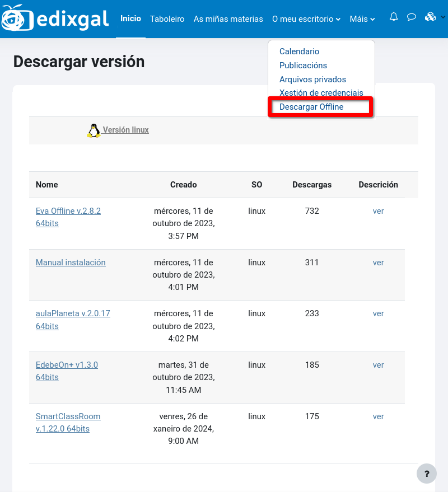Open the Taboleiro page
This screenshot has height=492, width=448.
(x=167, y=19)
